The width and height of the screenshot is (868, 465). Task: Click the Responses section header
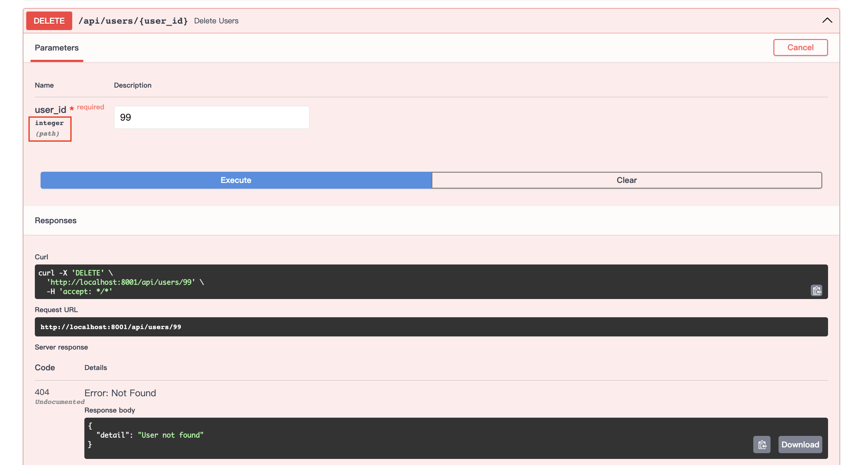[56, 220]
